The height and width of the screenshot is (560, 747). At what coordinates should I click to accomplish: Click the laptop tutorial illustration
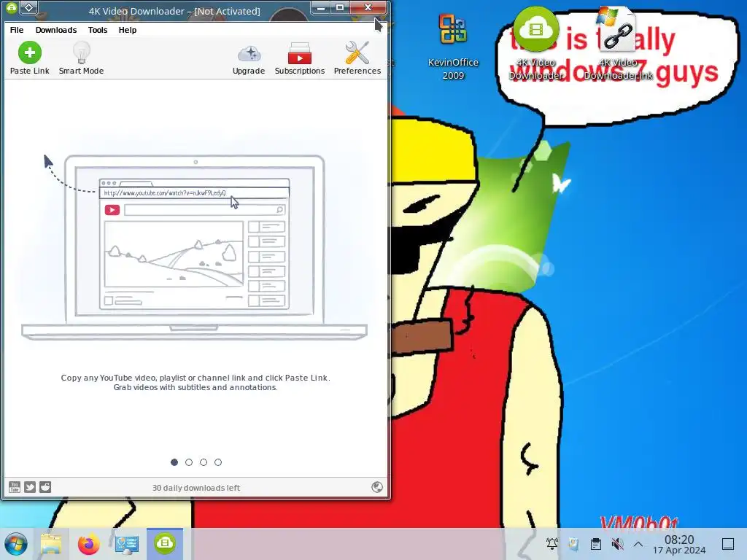[194, 247]
